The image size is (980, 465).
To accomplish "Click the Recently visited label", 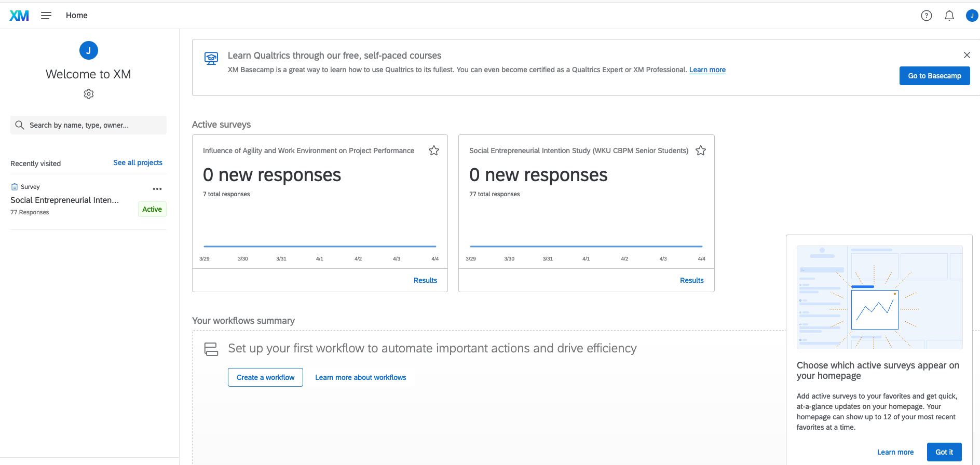I will point(36,163).
